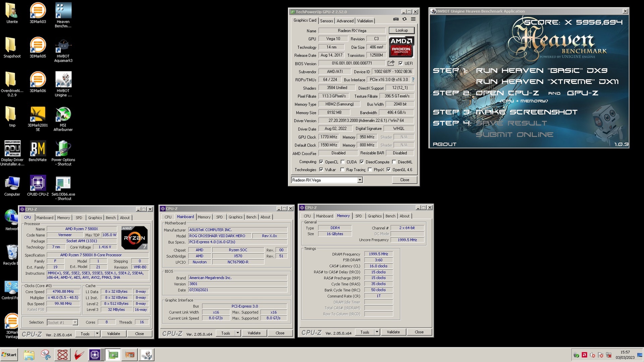
Task: Click bus interface question mark in GPU-Z
Action: pos(413,80)
